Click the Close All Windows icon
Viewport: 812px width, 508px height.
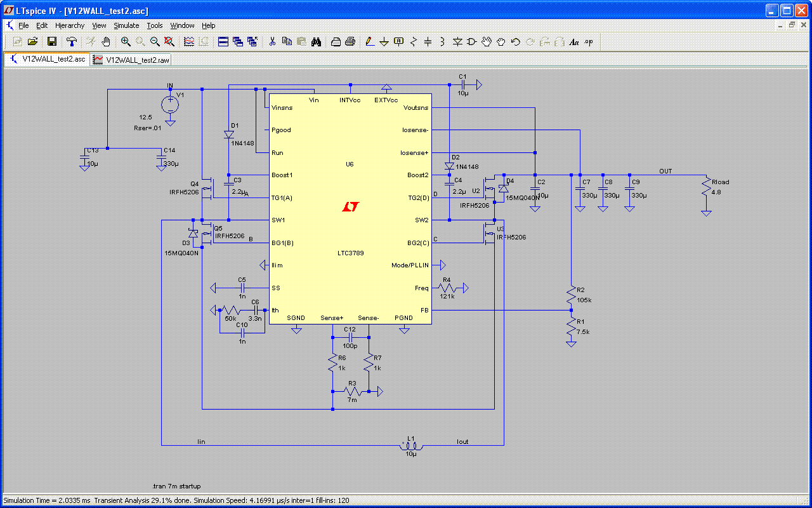(x=252, y=42)
